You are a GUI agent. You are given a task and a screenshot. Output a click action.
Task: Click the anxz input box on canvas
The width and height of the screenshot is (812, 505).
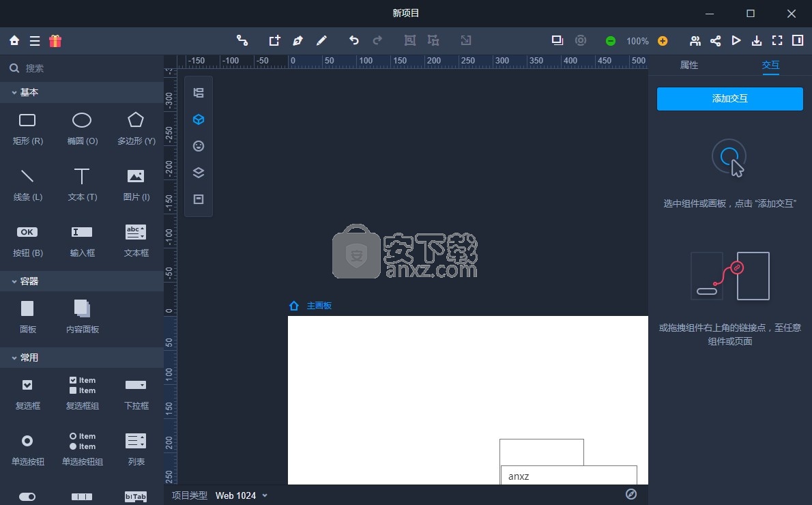[568, 476]
